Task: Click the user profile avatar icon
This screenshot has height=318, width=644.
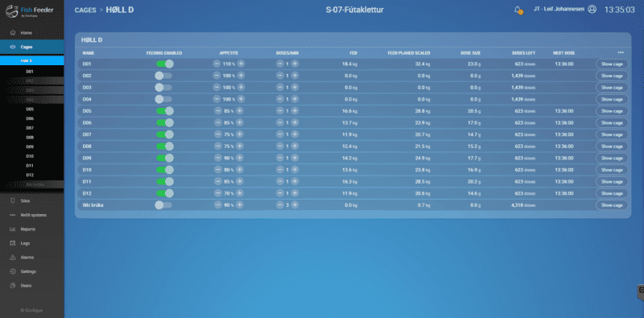Action: coord(592,9)
